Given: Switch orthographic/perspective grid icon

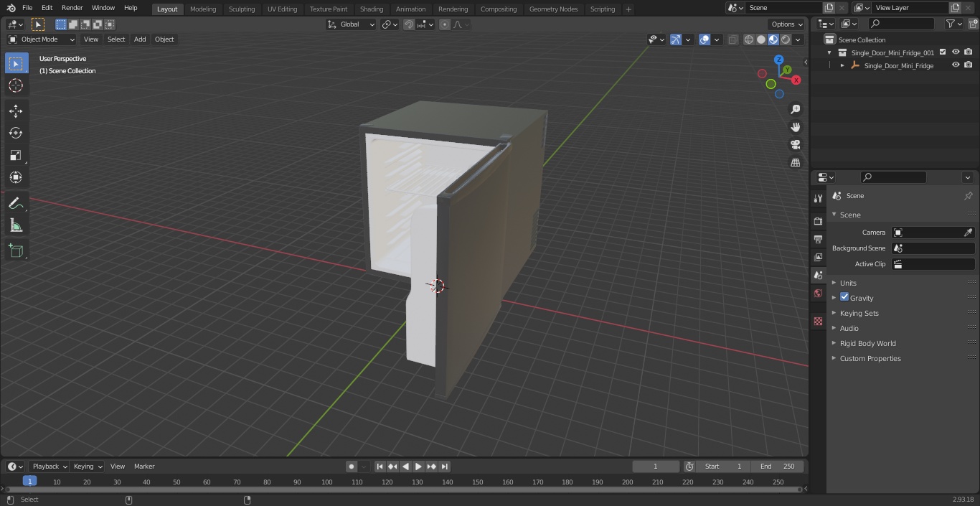Looking at the screenshot, I should coord(795,163).
